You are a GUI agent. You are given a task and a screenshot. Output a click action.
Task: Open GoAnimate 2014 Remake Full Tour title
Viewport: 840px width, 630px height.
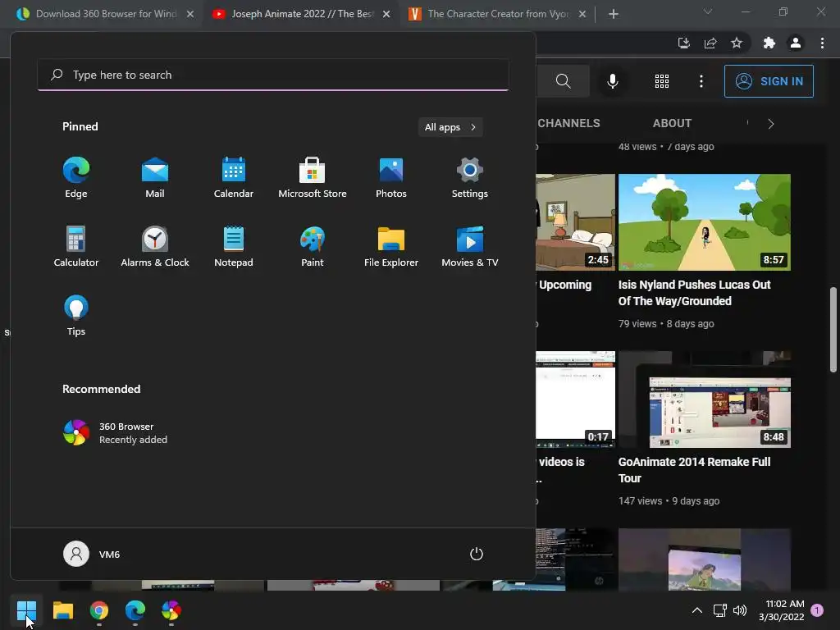[694, 470]
